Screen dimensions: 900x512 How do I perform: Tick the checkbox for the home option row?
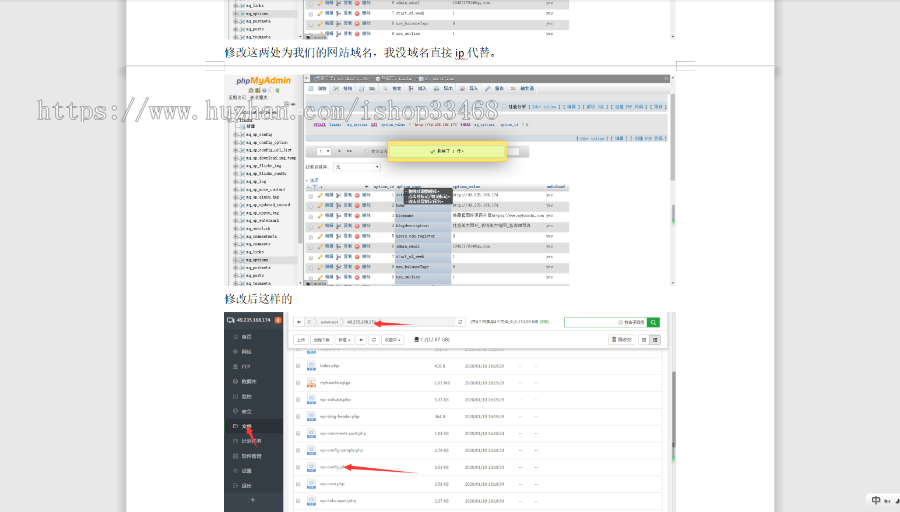[x=311, y=206]
